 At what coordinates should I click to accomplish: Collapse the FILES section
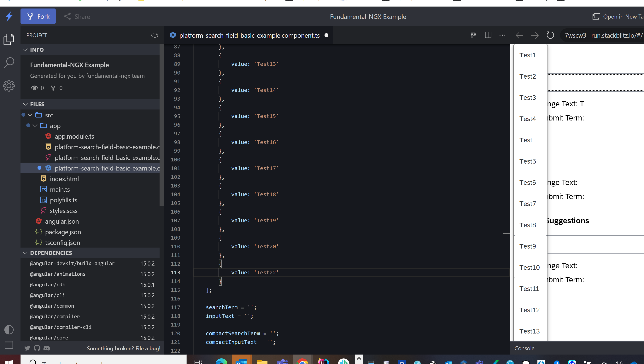[x=25, y=104]
